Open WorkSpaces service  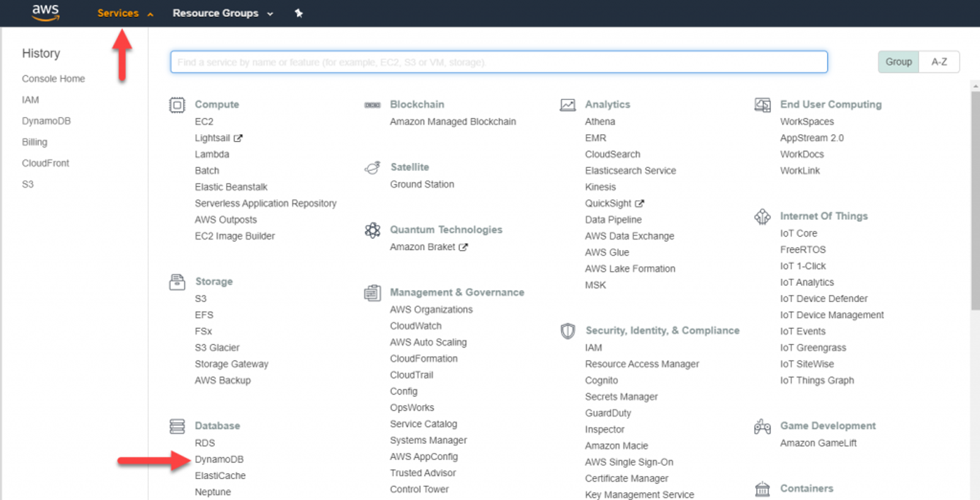pos(807,122)
